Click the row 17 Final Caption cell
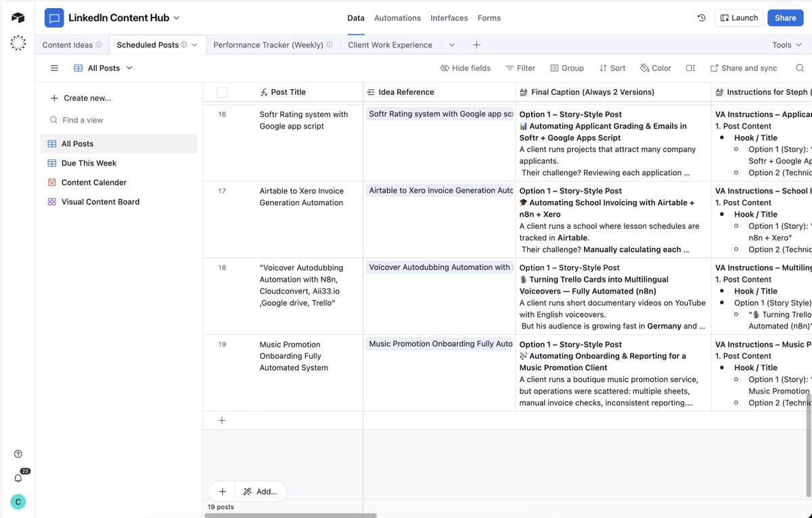 click(613, 219)
